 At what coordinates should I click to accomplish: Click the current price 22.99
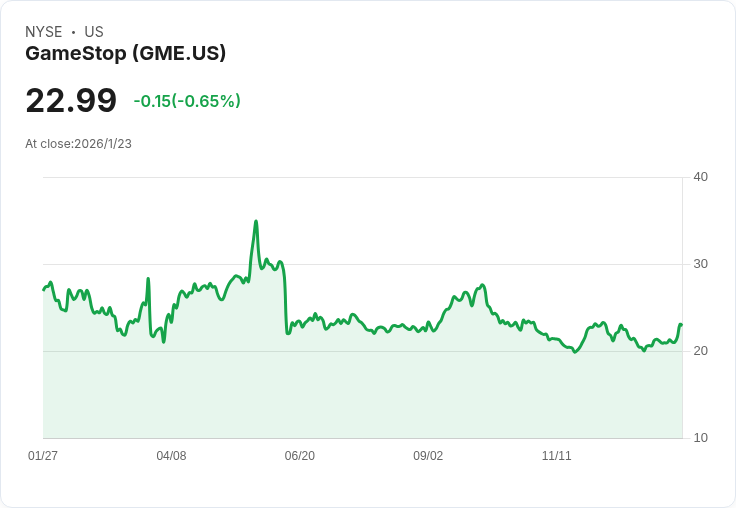pyautogui.click(x=71, y=101)
